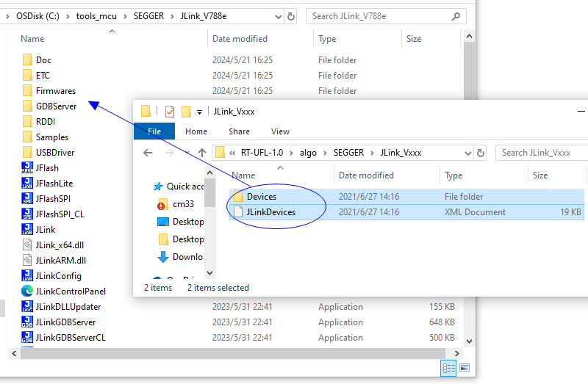The height and width of the screenshot is (384, 588).
Task: Click Search JLink_V788e field
Action: point(387,16)
